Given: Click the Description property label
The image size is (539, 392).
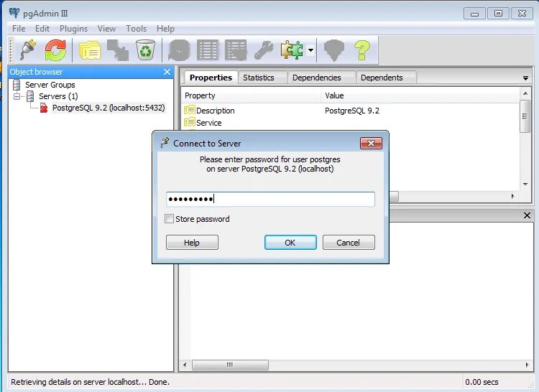Looking at the screenshot, I should [x=216, y=111].
